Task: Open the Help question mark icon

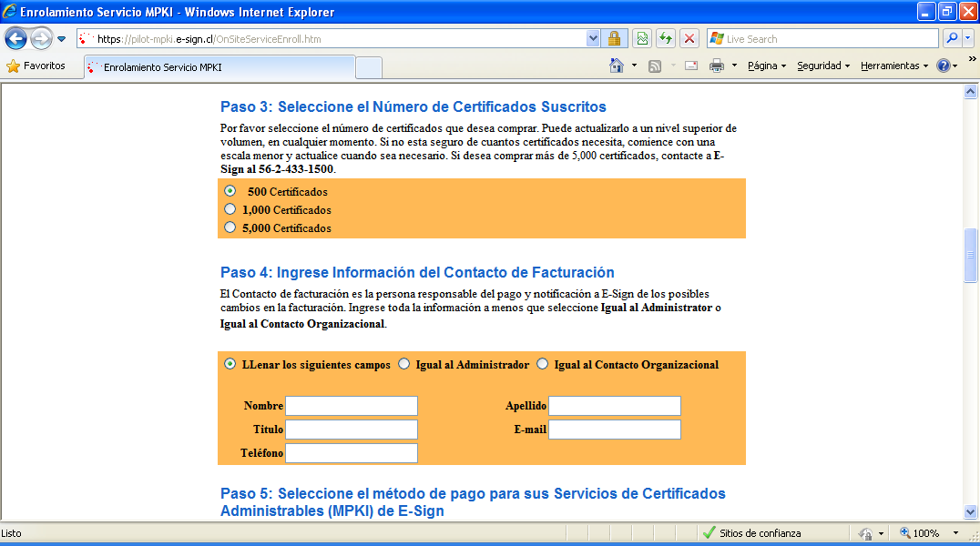Action: 944,66
